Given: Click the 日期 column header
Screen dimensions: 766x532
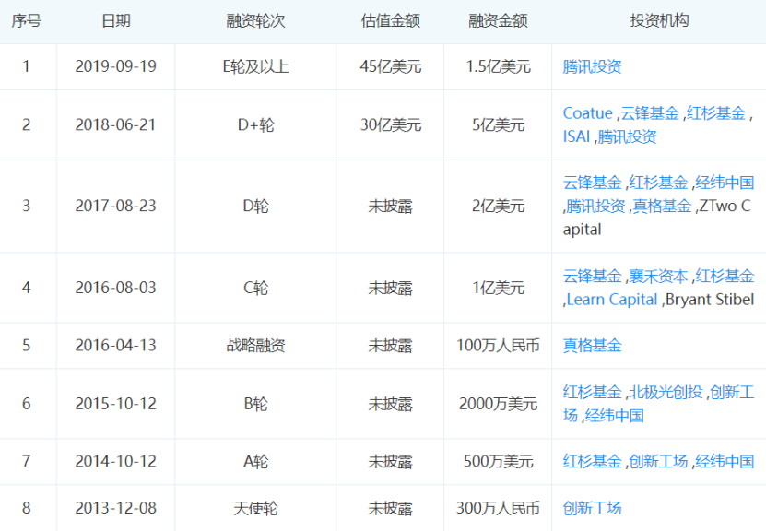Looking at the screenshot, I should (116, 21).
